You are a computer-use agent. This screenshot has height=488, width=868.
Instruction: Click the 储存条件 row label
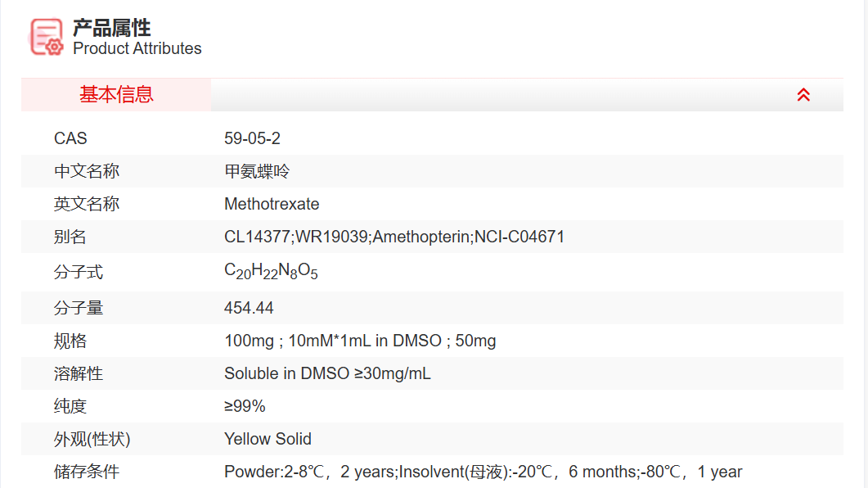(x=87, y=472)
